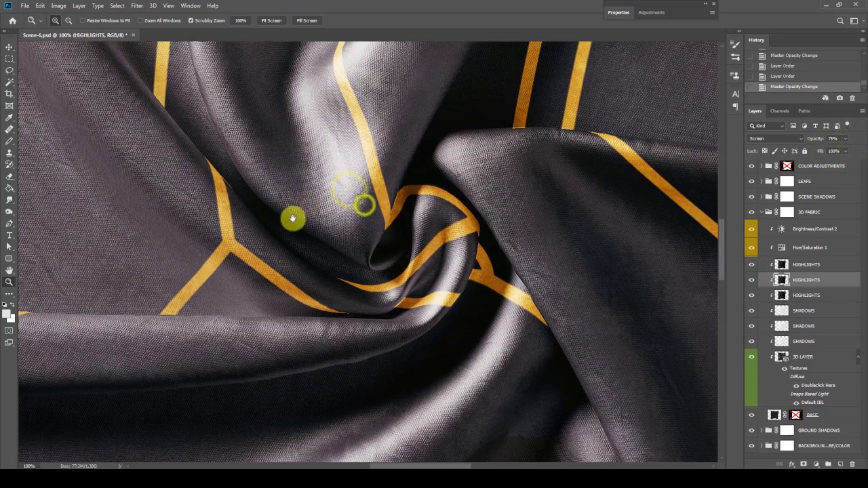
Task: Select the Hand tool
Action: tap(9, 270)
